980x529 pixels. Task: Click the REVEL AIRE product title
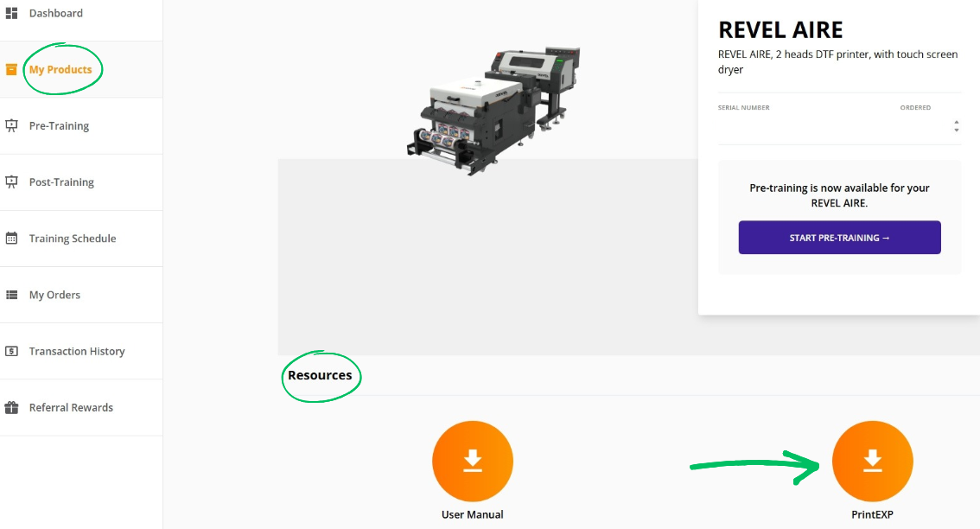(780, 30)
